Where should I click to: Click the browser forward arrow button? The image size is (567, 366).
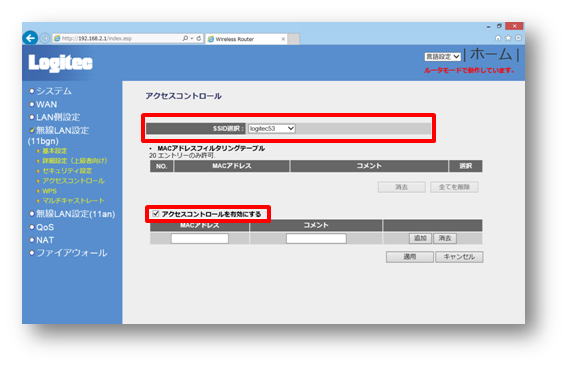[x=45, y=38]
